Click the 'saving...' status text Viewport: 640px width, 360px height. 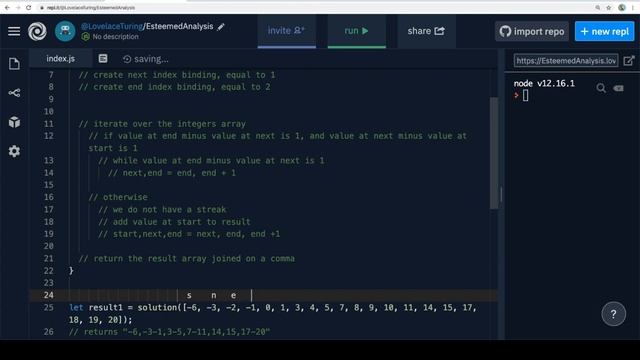point(151,59)
